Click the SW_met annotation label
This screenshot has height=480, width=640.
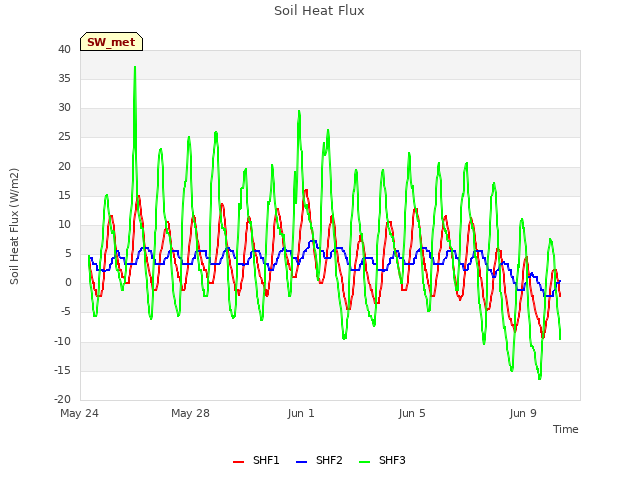coord(111,42)
